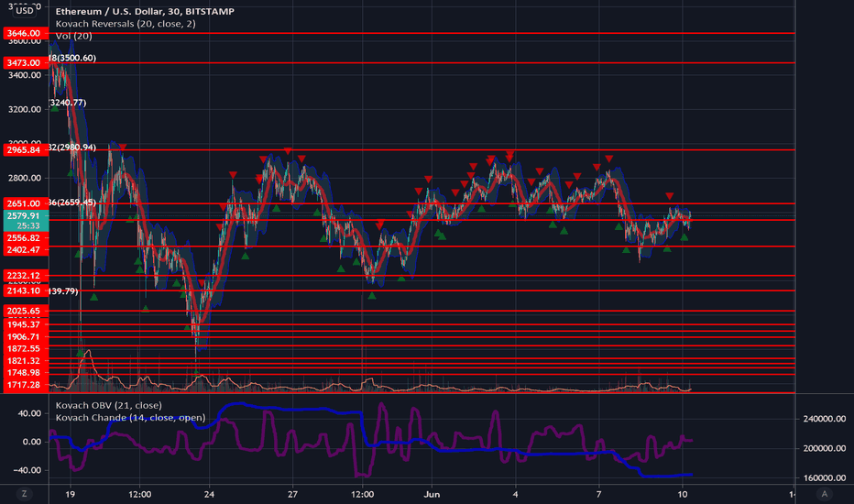Image resolution: width=854 pixels, height=504 pixels.
Task: Click the 2651.00 price level label
Action: 26,203
